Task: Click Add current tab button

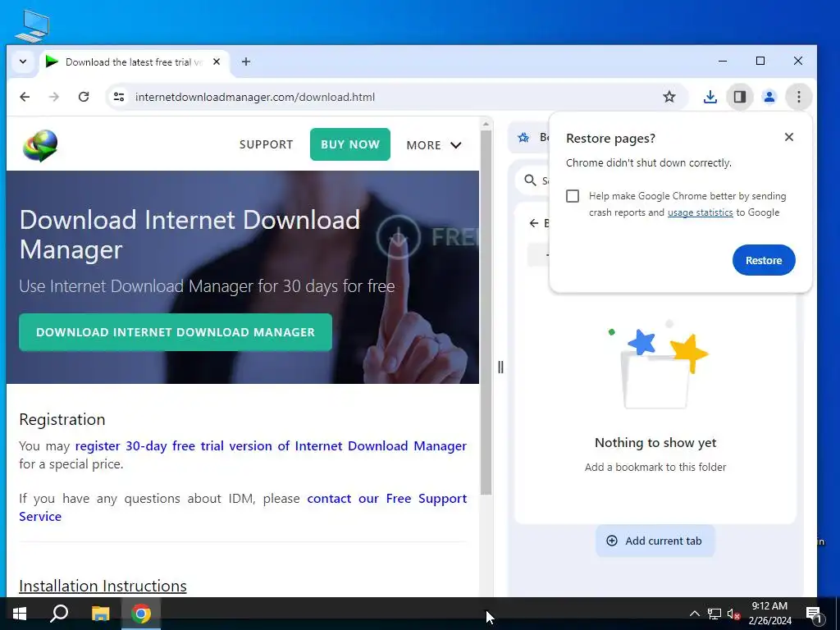Action: (655, 541)
